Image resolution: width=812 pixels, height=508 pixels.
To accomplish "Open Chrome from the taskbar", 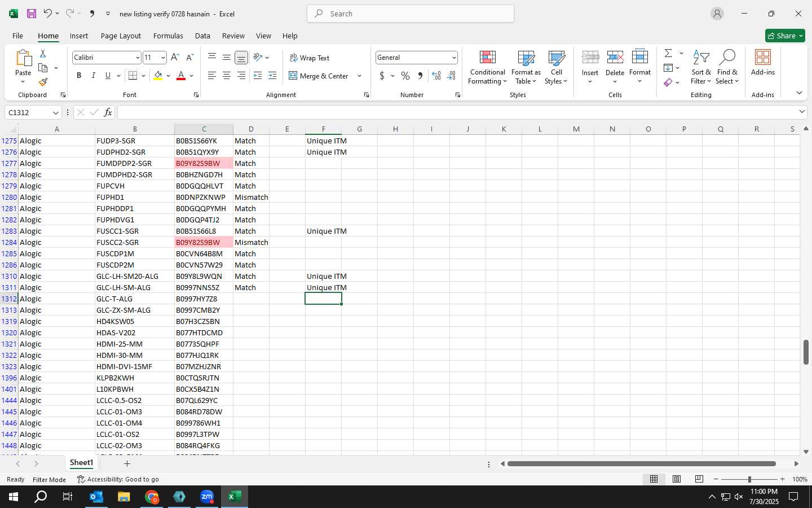I will click(152, 497).
